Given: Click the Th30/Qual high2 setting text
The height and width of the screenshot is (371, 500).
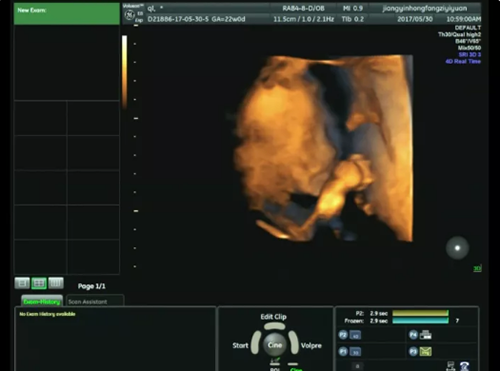Looking at the screenshot, I should pos(459,35).
